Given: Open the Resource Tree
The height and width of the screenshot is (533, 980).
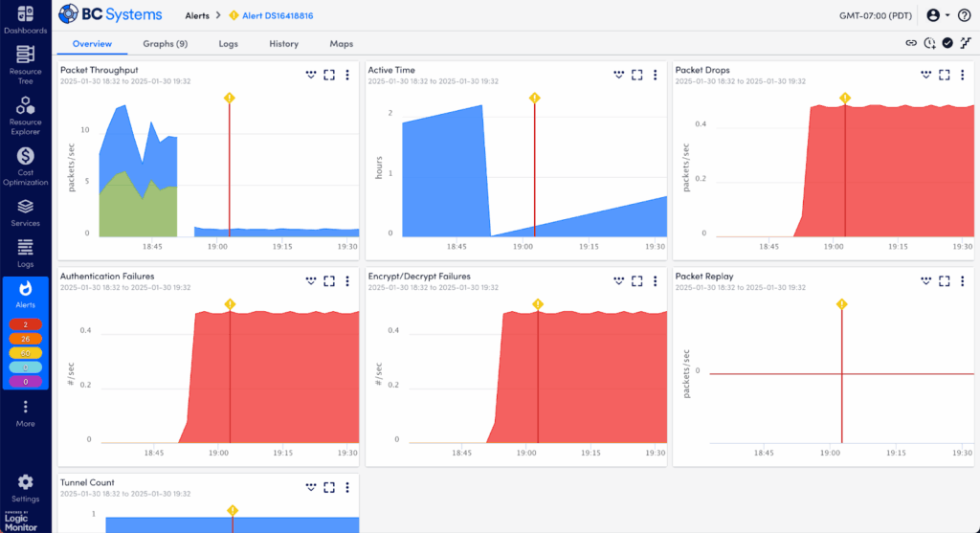Looking at the screenshot, I should point(25,65).
